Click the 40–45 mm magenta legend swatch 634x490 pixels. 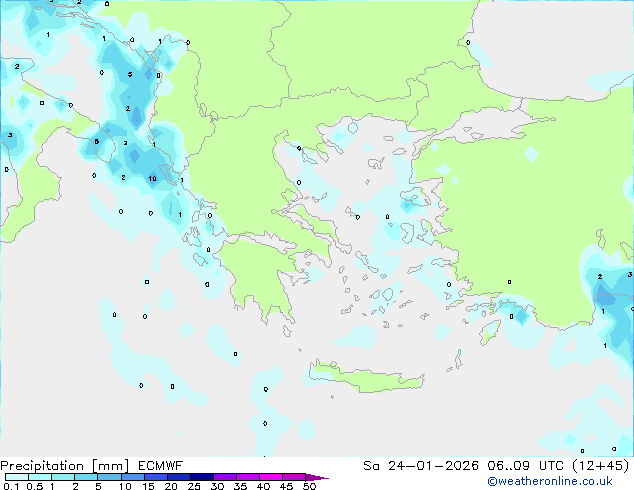(271, 477)
